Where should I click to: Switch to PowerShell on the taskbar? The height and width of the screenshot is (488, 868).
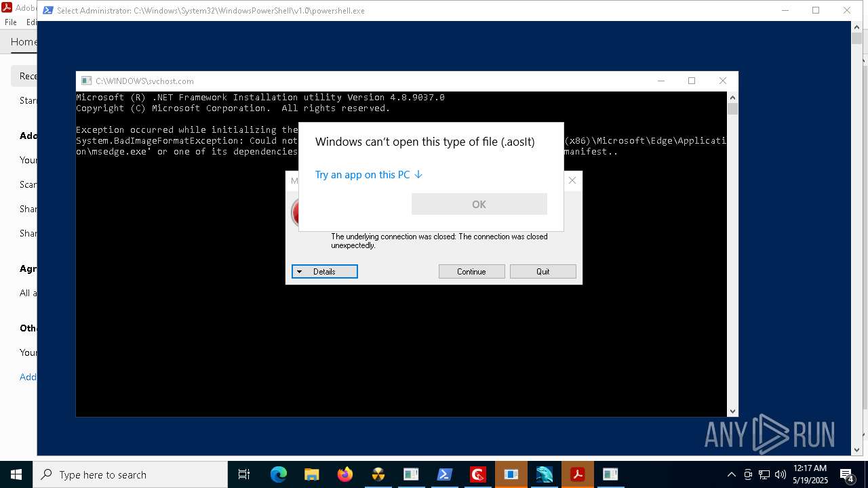pos(444,474)
